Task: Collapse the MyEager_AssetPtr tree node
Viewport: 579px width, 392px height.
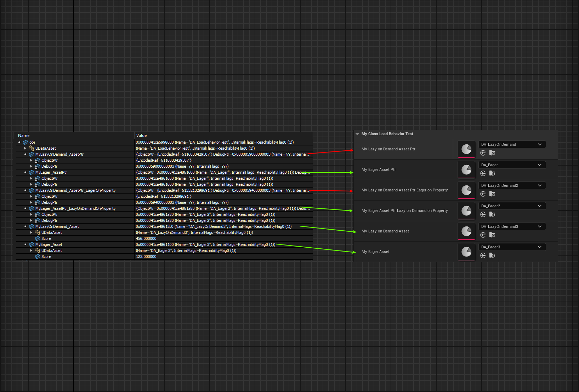Action: coord(25,172)
